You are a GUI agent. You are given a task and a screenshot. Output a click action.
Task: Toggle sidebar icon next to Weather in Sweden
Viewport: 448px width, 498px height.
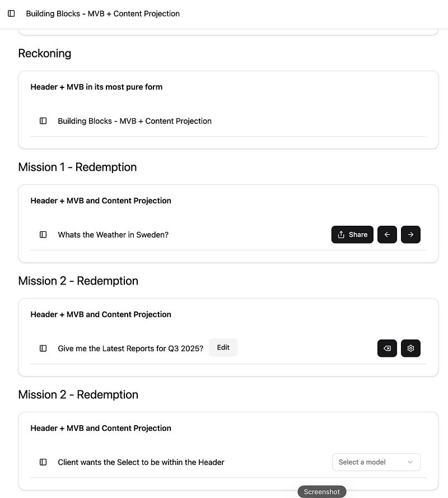coord(43,235)
